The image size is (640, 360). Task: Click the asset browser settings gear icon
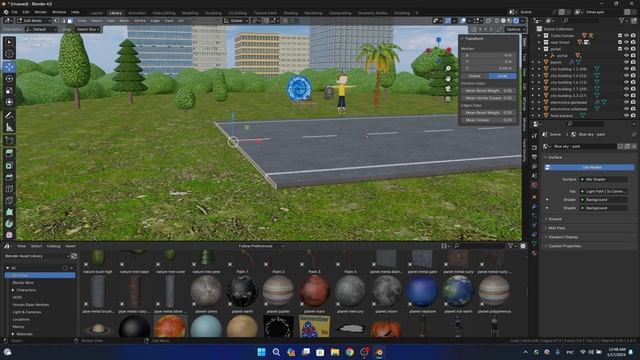point(522,246)
